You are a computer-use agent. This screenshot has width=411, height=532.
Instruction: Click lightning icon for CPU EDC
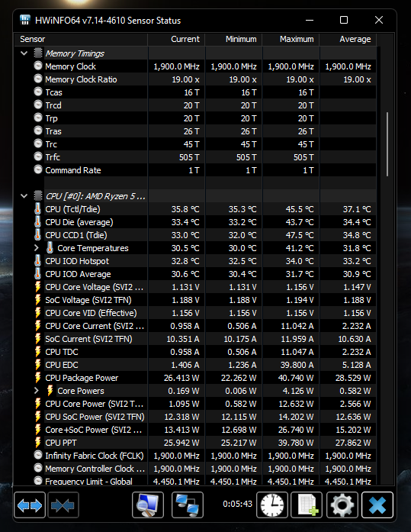coord(38,365)
